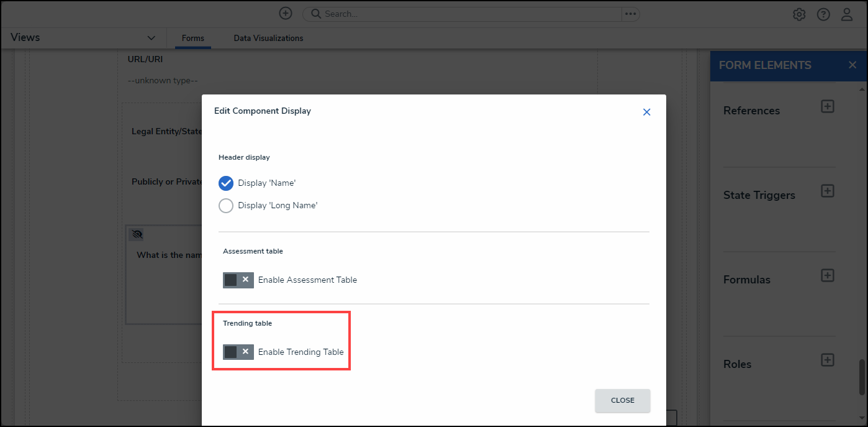Add a new Formula with plus icon
The width and height of the screenshot is (868, 427).
[827, 275]
